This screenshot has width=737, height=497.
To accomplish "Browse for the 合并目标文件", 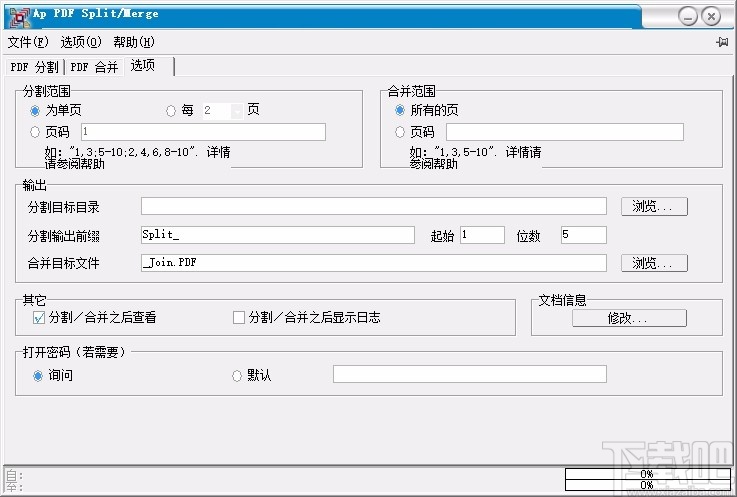I will point(654,263).
